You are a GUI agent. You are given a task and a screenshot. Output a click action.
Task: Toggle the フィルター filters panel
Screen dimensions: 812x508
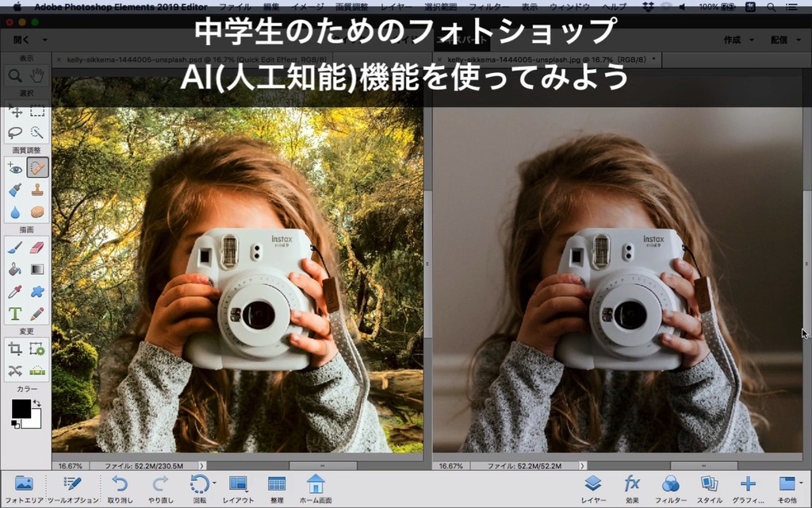click(x=671, y=490)
